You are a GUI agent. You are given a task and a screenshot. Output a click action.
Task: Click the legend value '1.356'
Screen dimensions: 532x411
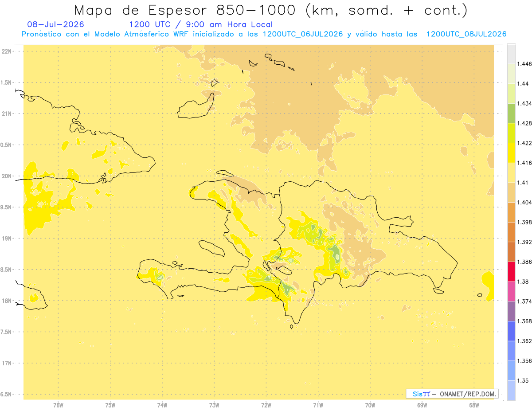click(x=525, y=361)
